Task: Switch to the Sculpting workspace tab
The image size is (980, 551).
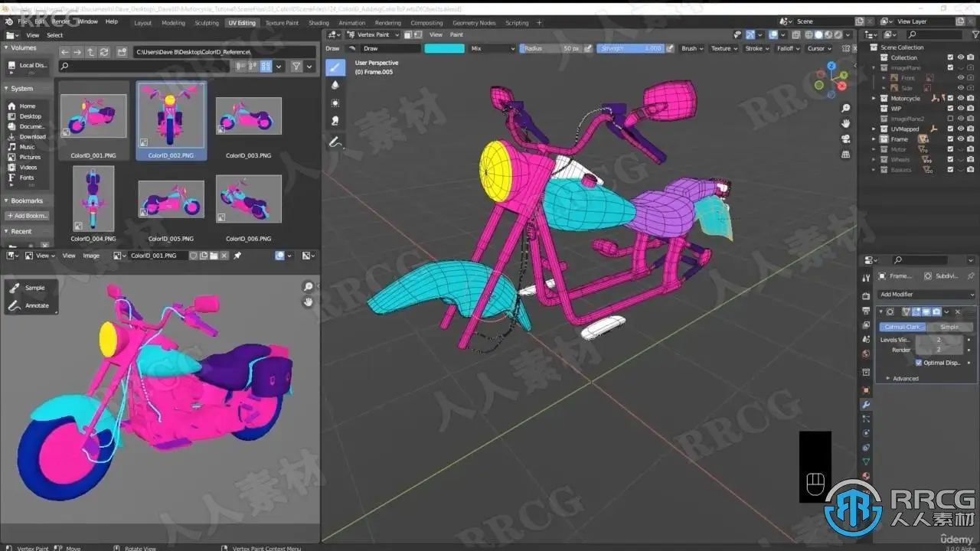Action: tap(207, 23)
